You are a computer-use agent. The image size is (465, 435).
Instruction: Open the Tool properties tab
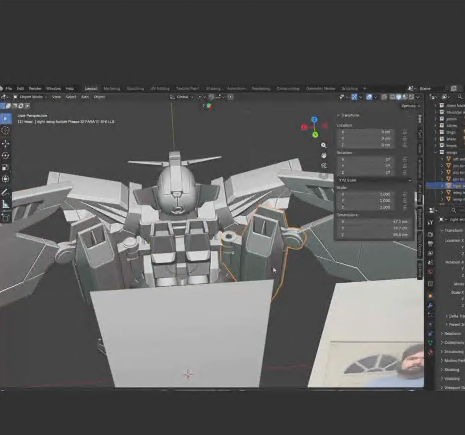[430, 222]
